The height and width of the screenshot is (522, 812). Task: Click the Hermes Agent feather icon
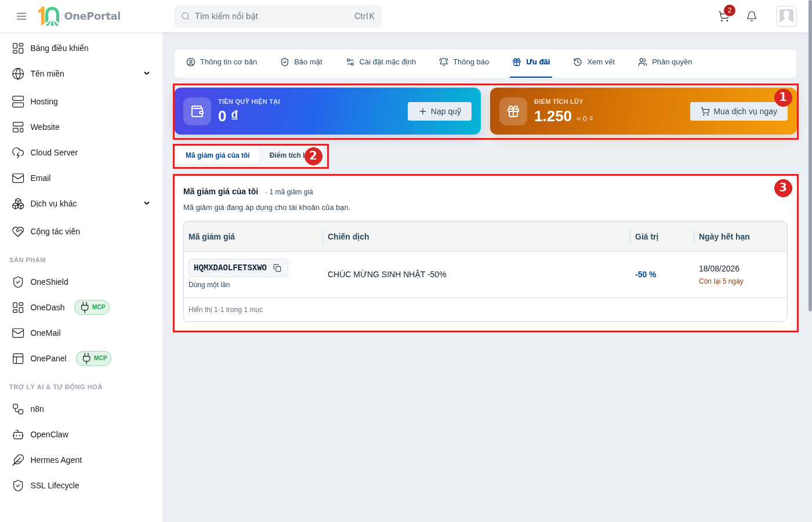tap(18, 460)
